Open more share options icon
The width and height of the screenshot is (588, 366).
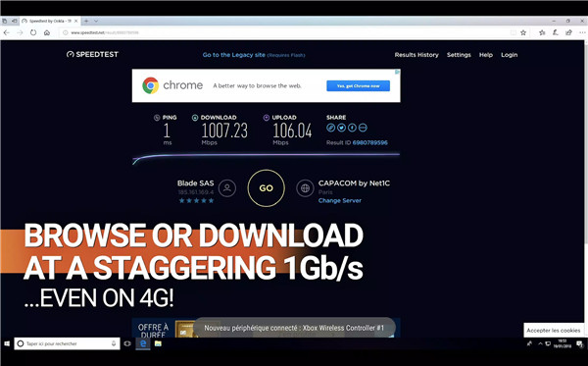(x=363, y=128)
